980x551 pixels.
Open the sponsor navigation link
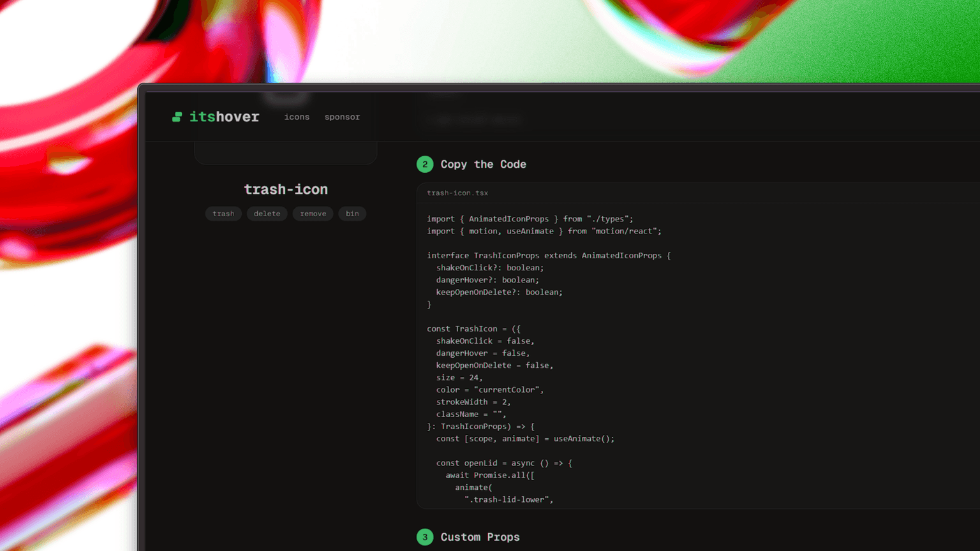pos(342,117)
